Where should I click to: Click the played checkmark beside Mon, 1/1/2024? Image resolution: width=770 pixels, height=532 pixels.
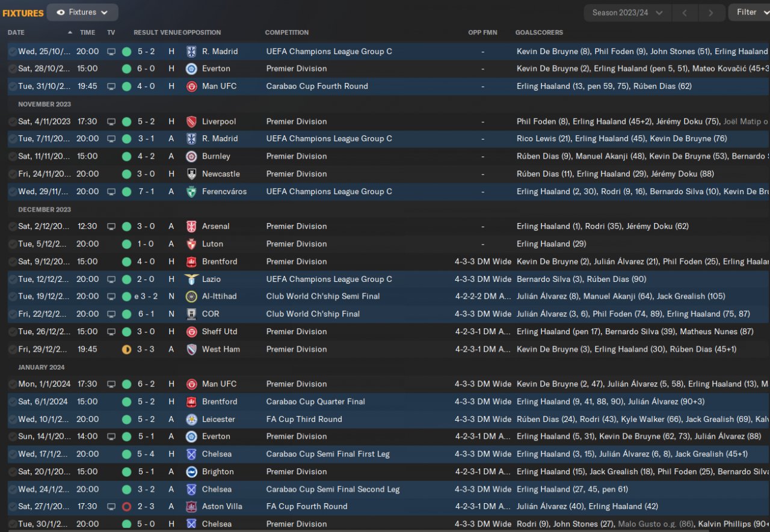12,384
